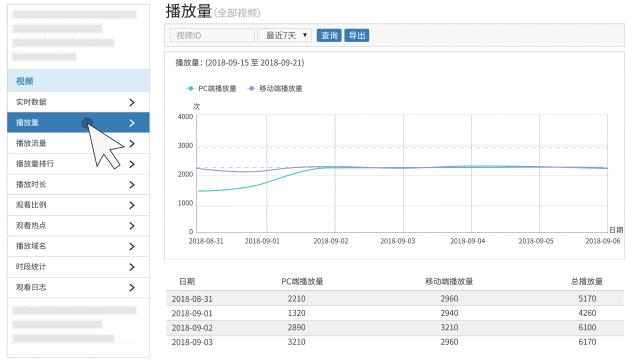
Task: Expand the 播放流量 chevron arrow
Action: 131,143
